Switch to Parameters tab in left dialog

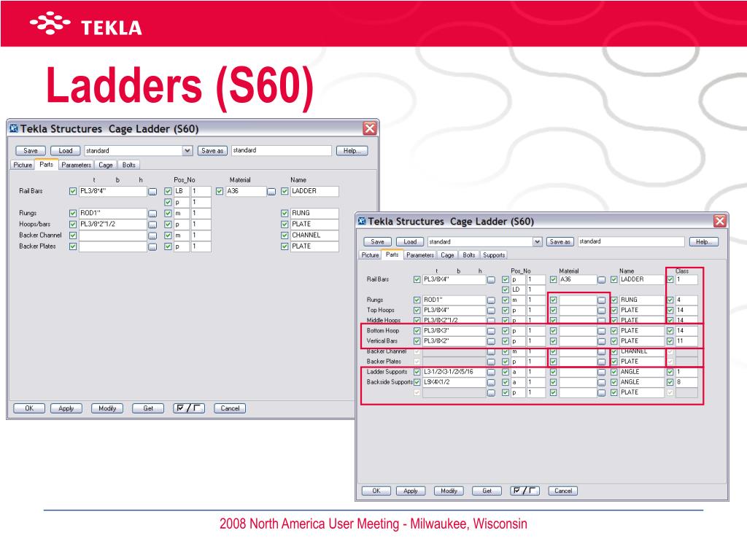click(76, 166)
